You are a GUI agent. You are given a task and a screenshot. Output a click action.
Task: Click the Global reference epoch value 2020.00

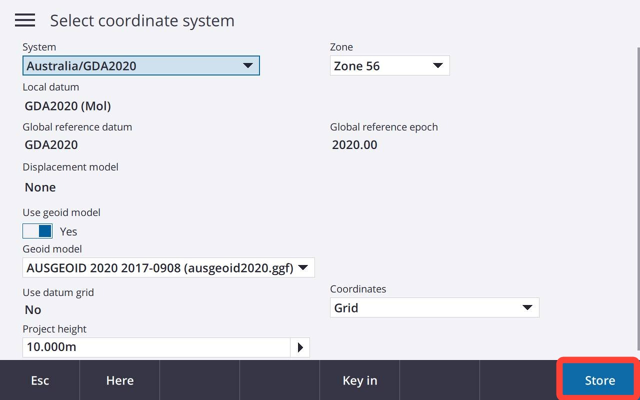click(x=355, y=145)
